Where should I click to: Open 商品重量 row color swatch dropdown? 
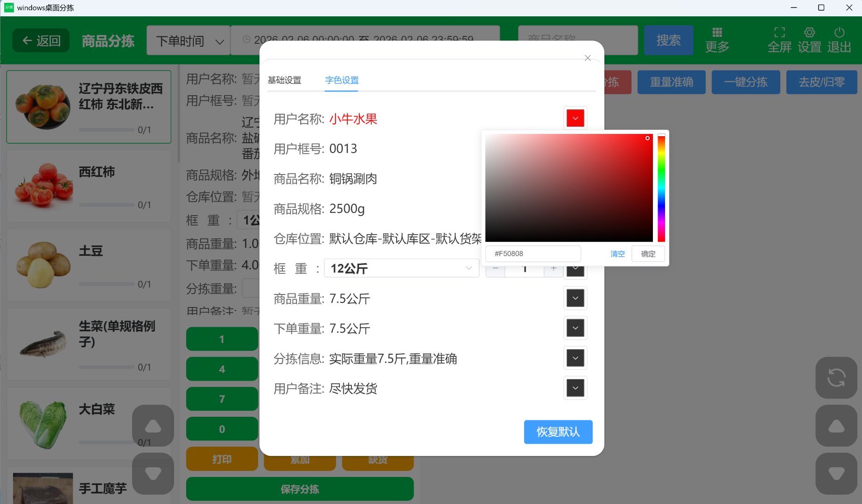[575, 298]
